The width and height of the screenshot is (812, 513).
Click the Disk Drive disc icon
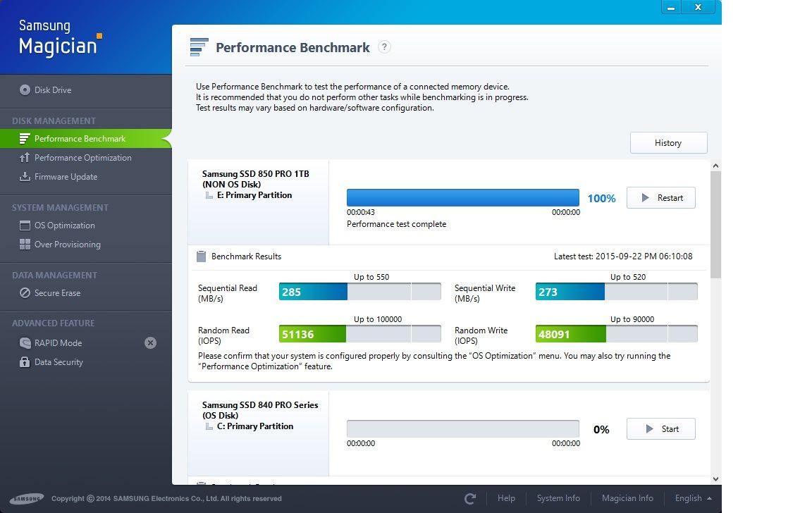(25, 89)
